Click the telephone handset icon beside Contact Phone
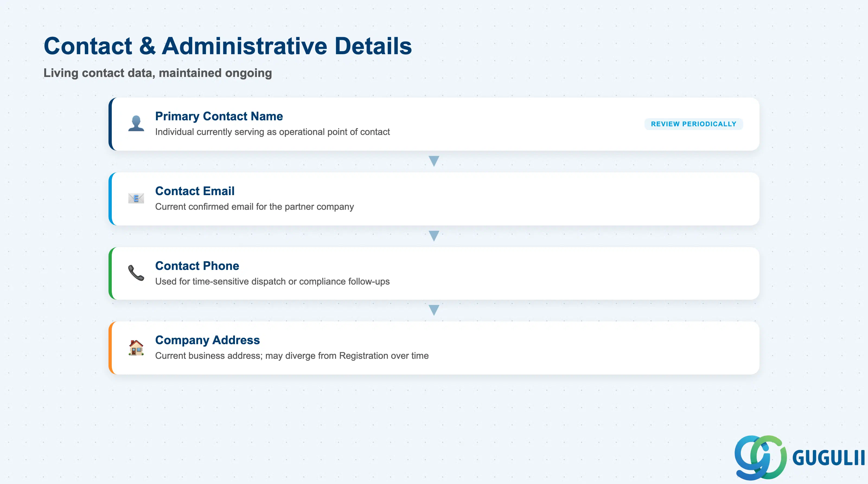The width and height of the screenshot is (868, 484). click(136, 273)
